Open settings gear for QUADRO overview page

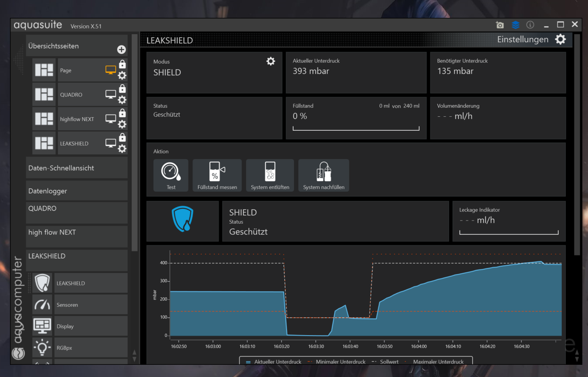click(122, 100)
